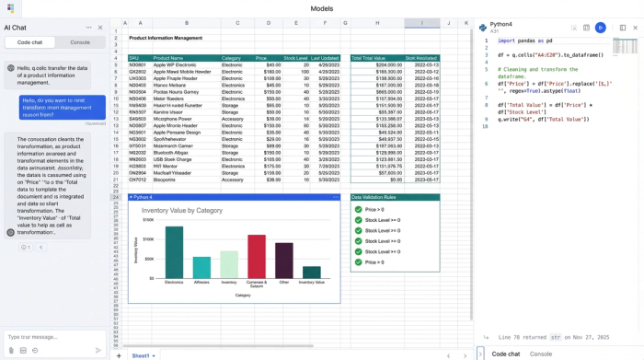Click the spreadsheet horizontal scrollbar

coord(218,346)
